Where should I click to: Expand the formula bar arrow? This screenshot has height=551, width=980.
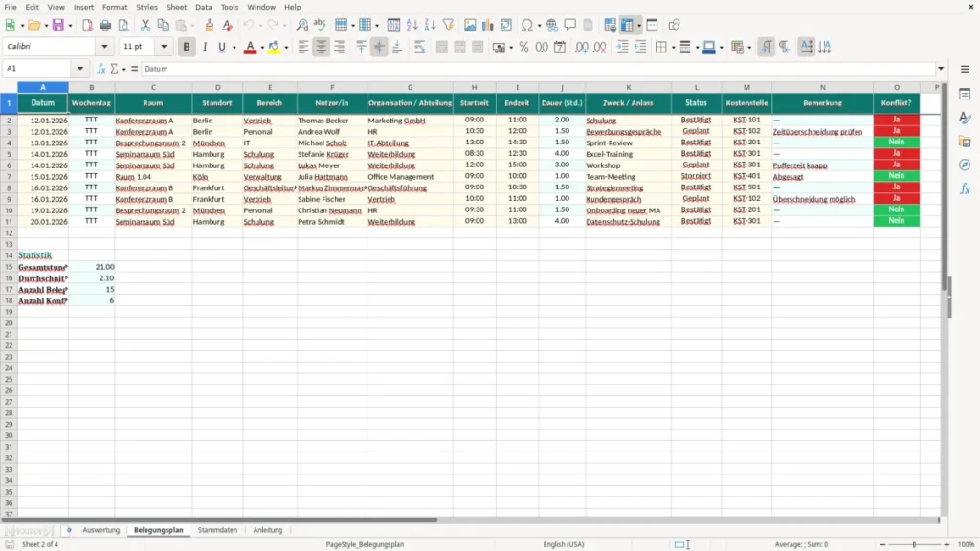(941, 69)
